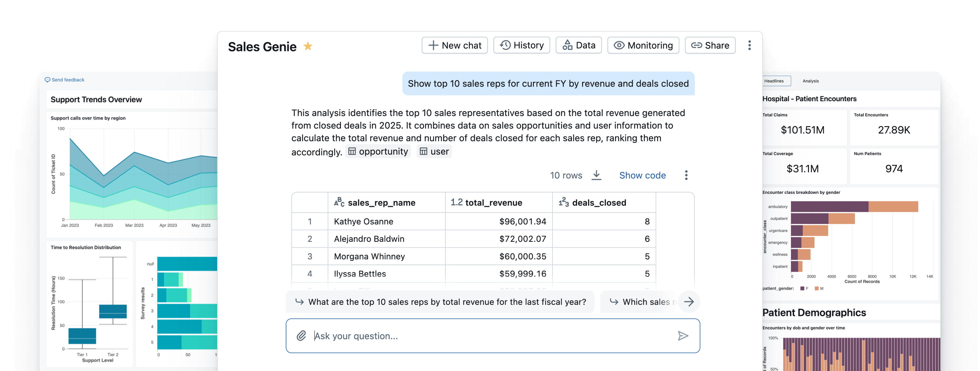Image resolution: width=980 pixels, height=371 pixels.
Task: Focus the Ask your question input
Action: pos(493,336)
